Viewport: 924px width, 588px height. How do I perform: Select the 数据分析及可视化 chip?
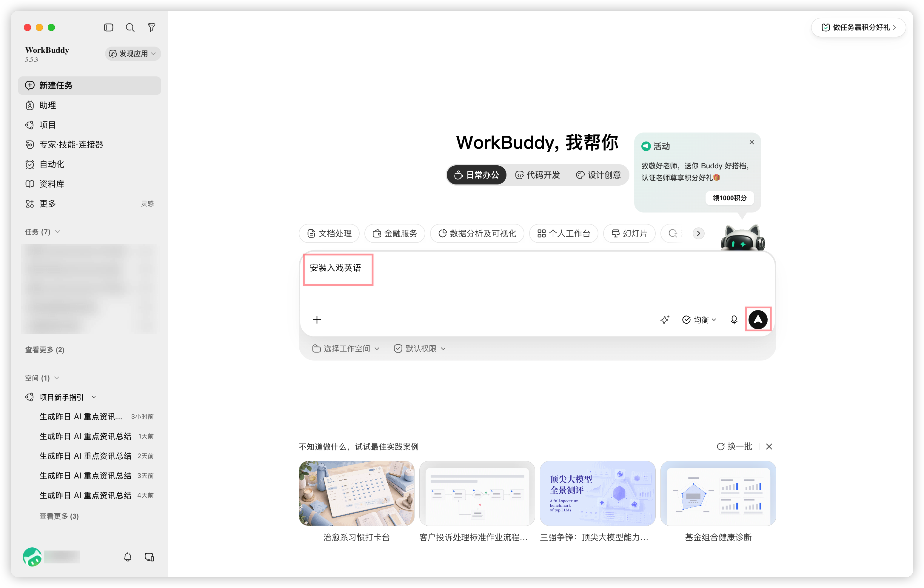click(x=477, y=233)
